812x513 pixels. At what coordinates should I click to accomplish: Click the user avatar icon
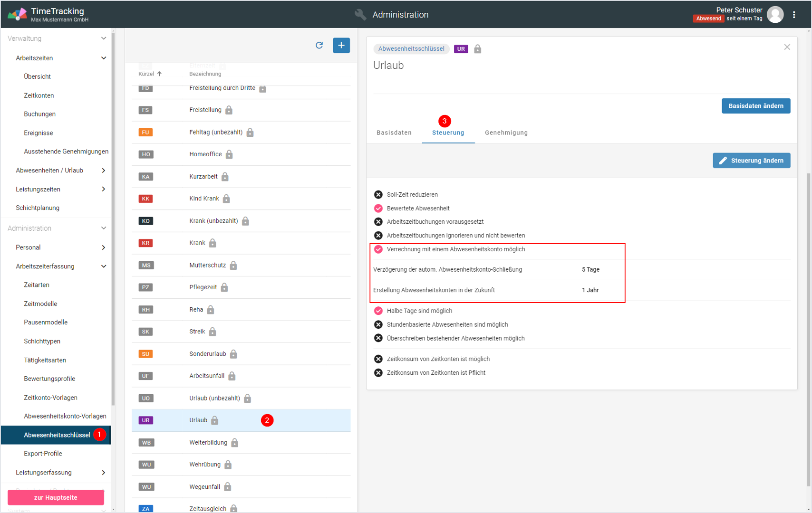pos(775,15)
